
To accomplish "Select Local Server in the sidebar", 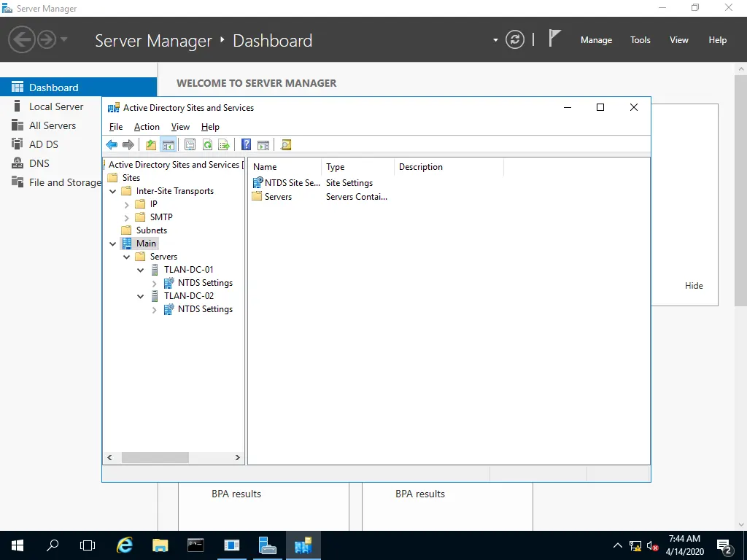I will (56, 106).
